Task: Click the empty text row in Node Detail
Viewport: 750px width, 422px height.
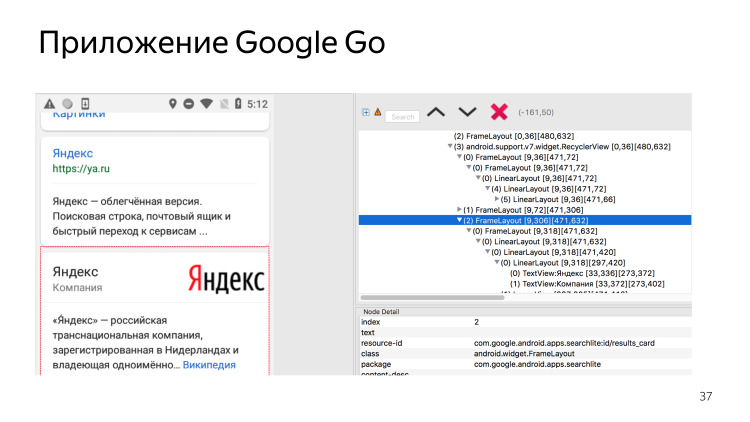Action: 525,333
